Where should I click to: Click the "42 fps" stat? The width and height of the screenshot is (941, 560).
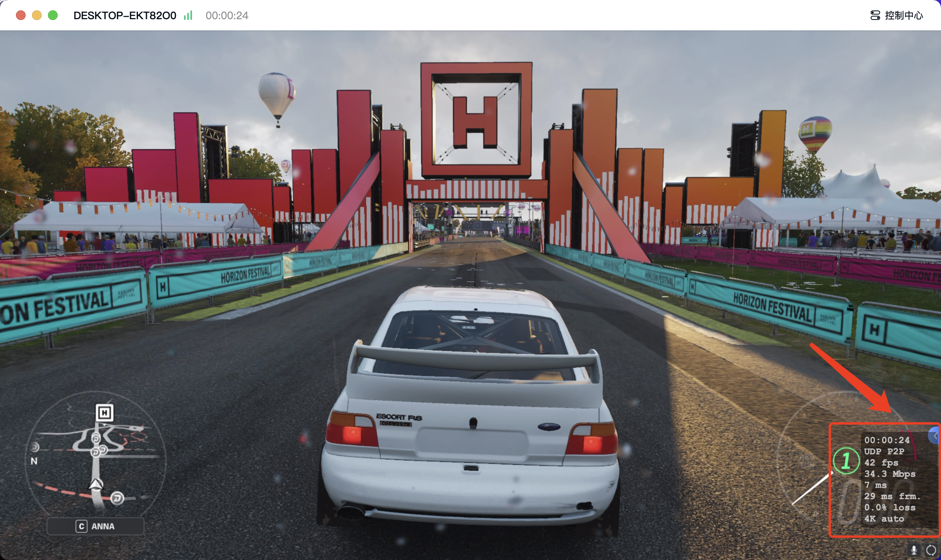click(x=881, y=462)
